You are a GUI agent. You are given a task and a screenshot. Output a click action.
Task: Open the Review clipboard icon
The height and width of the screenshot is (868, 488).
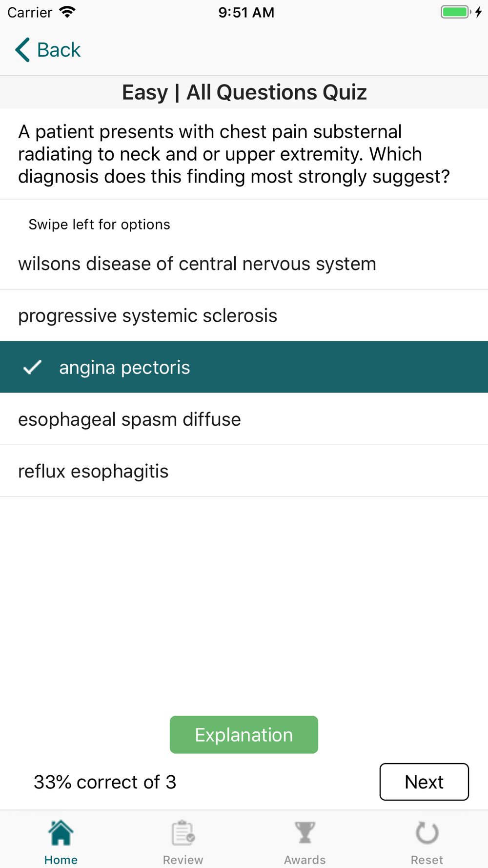(x=183, y=833)
